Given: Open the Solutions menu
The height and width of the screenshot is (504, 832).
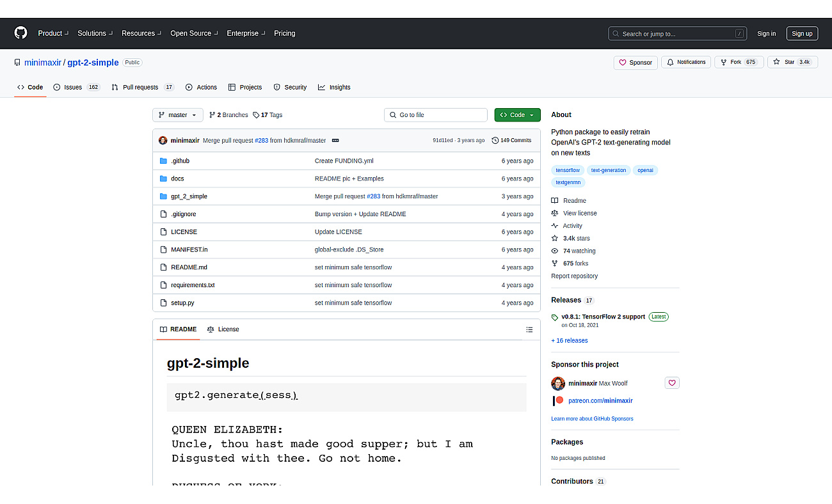Looking at the screenshot, I should click(x=95, y=33).
